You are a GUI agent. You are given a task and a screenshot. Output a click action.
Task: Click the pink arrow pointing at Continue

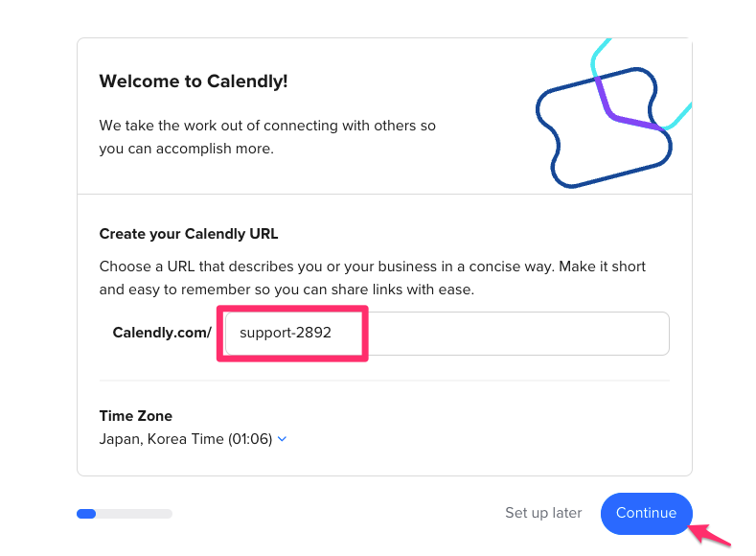709,535
